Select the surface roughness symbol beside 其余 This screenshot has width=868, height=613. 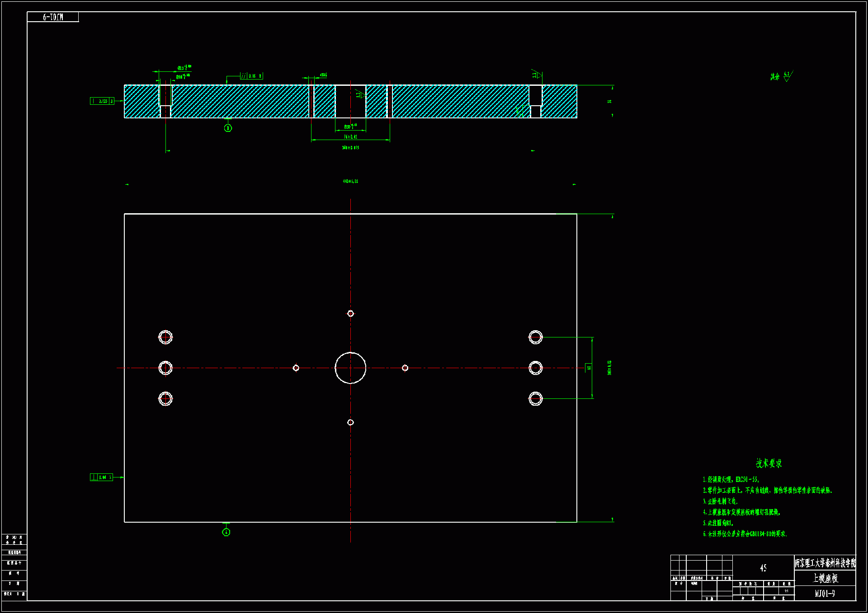coord(787,76)
